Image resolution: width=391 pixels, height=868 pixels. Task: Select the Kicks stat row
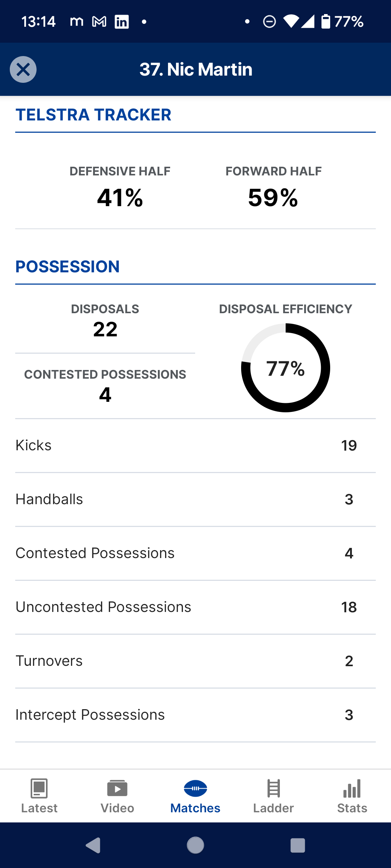(195, 446)
